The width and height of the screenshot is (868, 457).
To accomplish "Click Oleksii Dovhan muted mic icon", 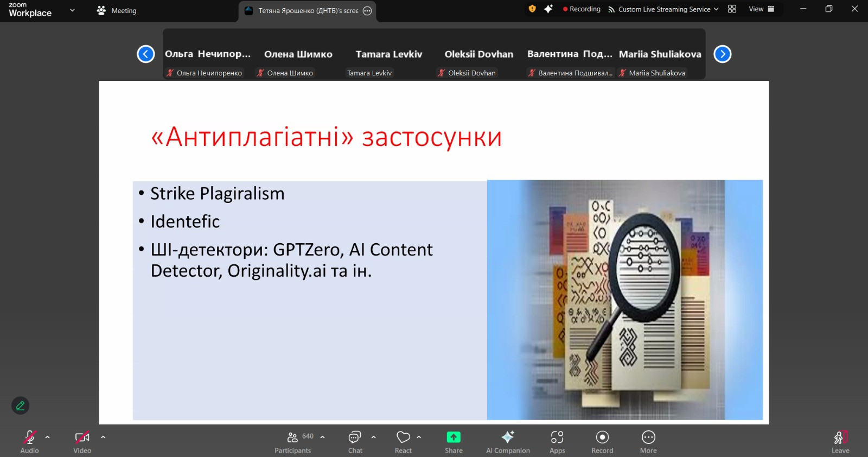I will point(442,73).
